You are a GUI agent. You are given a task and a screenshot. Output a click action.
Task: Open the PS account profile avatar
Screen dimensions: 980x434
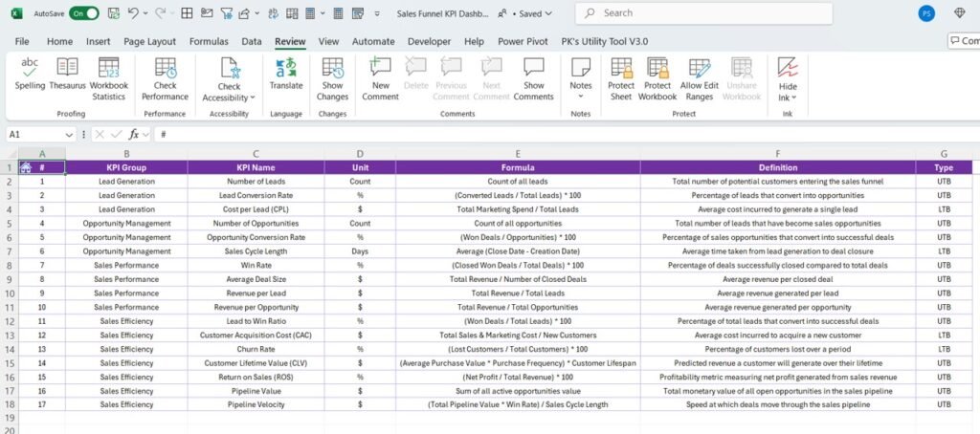926,13
